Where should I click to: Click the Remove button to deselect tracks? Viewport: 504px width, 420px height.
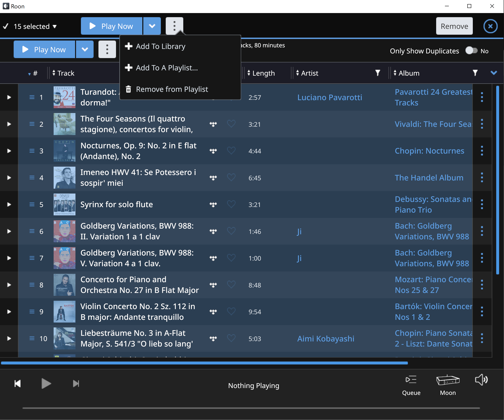454,26
